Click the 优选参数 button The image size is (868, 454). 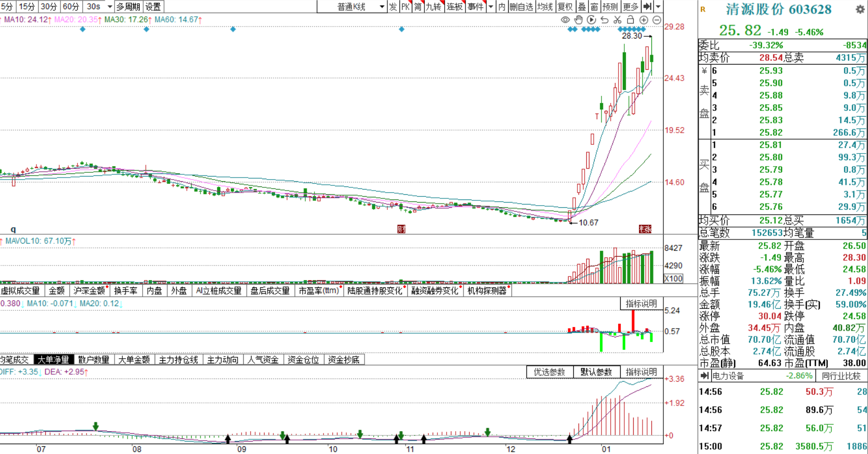tap(549, 372)
